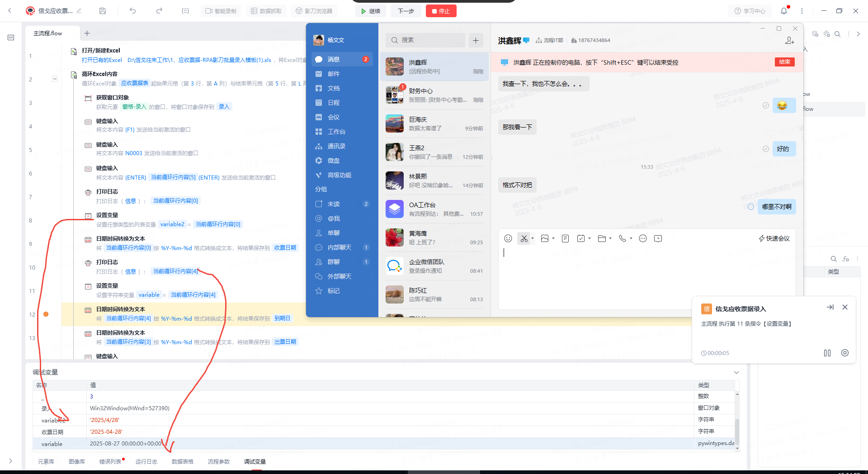Screen dimensions: 868x474
Task: Expand image options dropdown arrow
Action: [x=553, y=238]
